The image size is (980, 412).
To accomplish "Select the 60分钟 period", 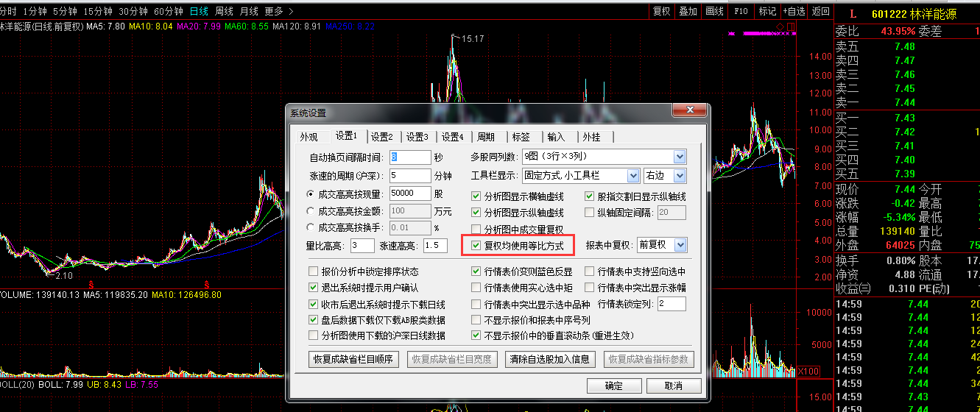I will click(x=168, y=11).
